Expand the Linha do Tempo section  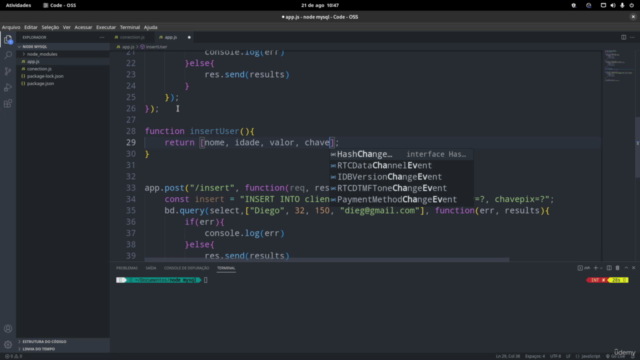[63, 349]
